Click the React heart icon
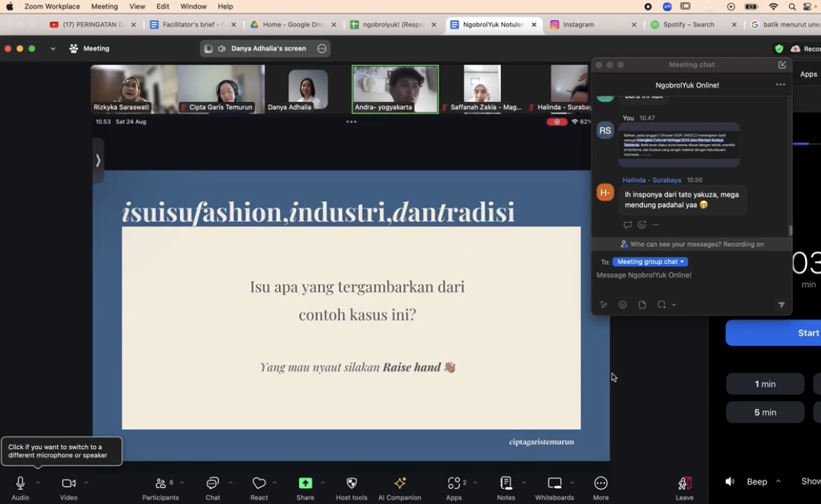 259,484
